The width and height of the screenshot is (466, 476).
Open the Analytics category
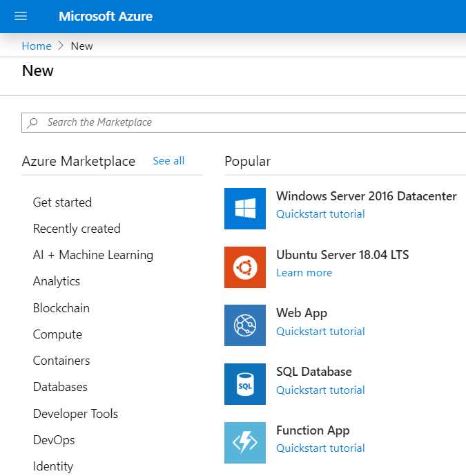[x=57, y=281]
